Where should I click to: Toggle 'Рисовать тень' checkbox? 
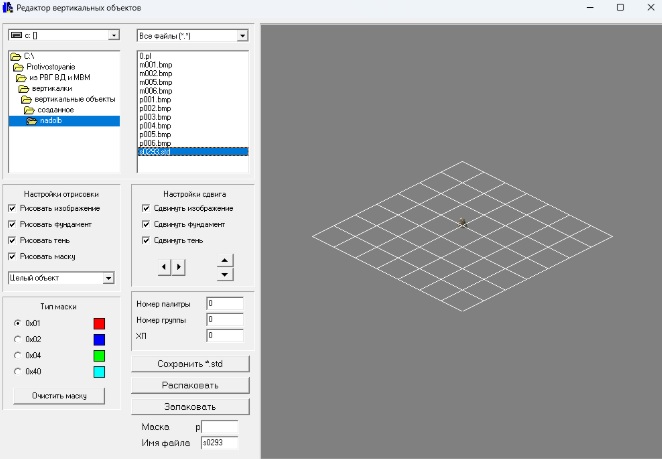(12, 240)
